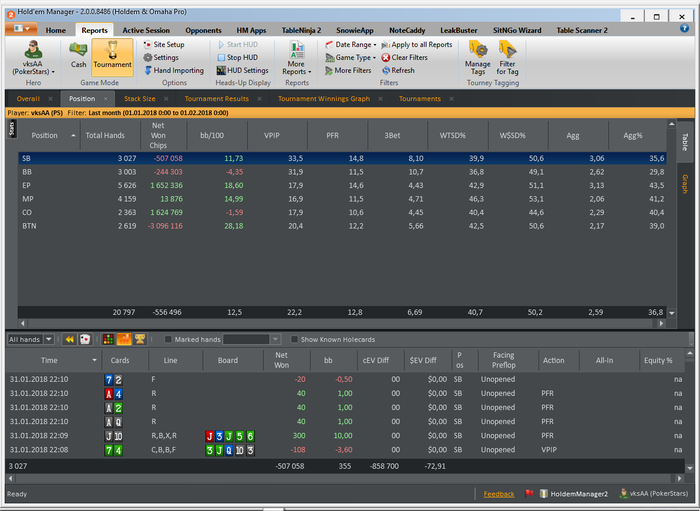
Task: Open More Filters
Action: [348, 71]
